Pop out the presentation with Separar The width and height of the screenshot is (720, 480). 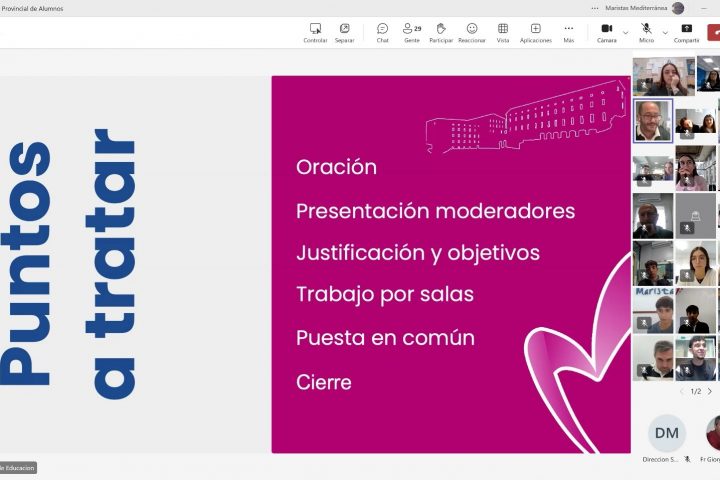point(344,29)
